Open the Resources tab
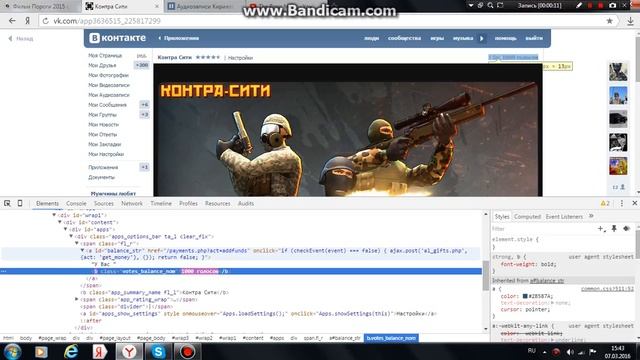This screenshot has height=360, width=640. click(x=218, y=203)
